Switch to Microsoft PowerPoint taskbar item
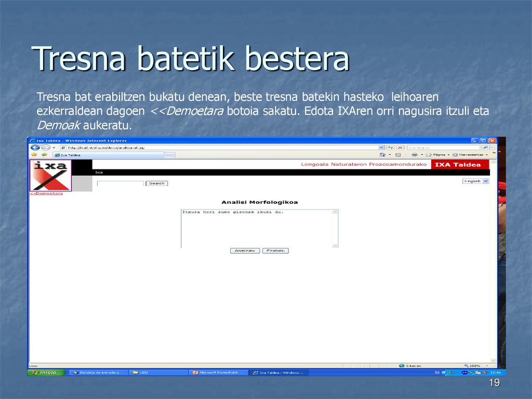The height and width of the screenshot is (399, 532). pyautogui.click(x=219, y=373)
